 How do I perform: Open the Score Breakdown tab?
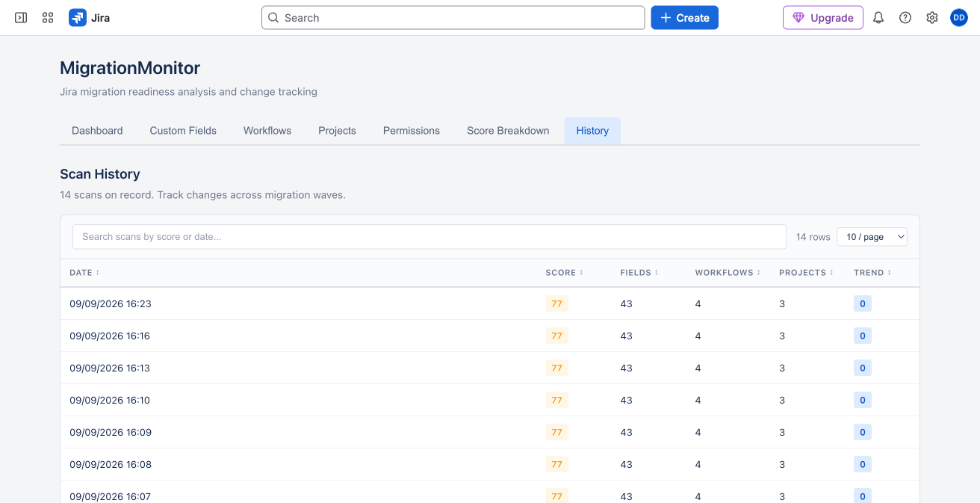click(508, 131)
